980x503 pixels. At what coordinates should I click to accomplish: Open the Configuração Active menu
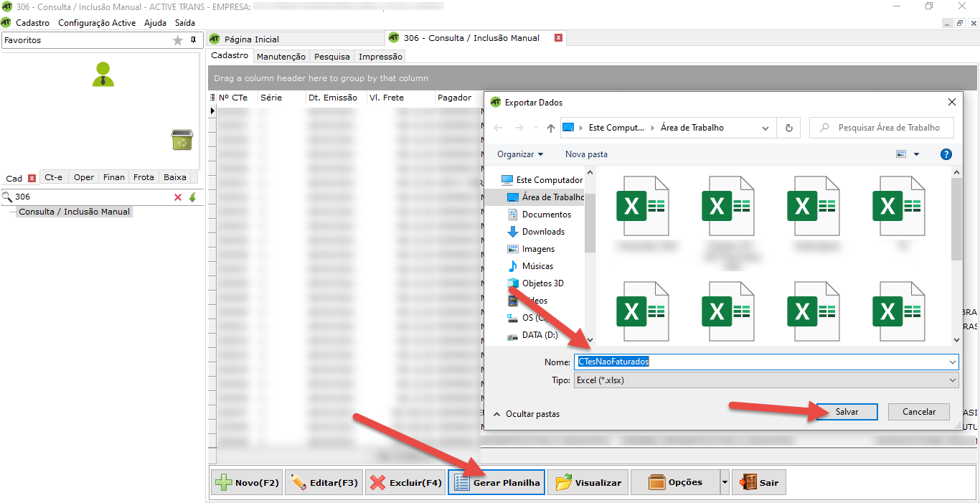click(97, 23)
